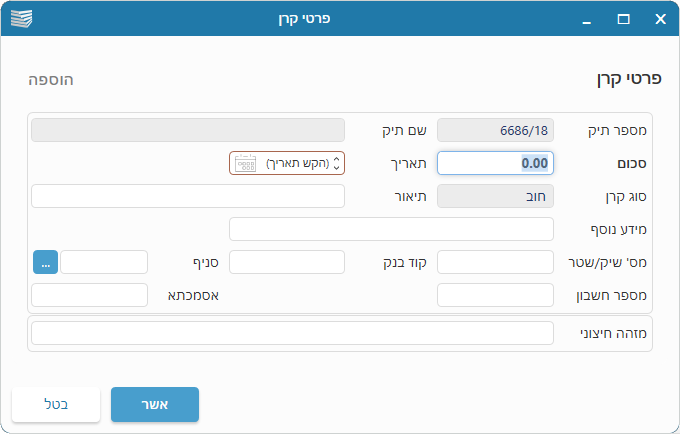The width and height of the screenshot is (680, 434).
Task: Confirm with the אשר button
Action: (x=155, y=404)
